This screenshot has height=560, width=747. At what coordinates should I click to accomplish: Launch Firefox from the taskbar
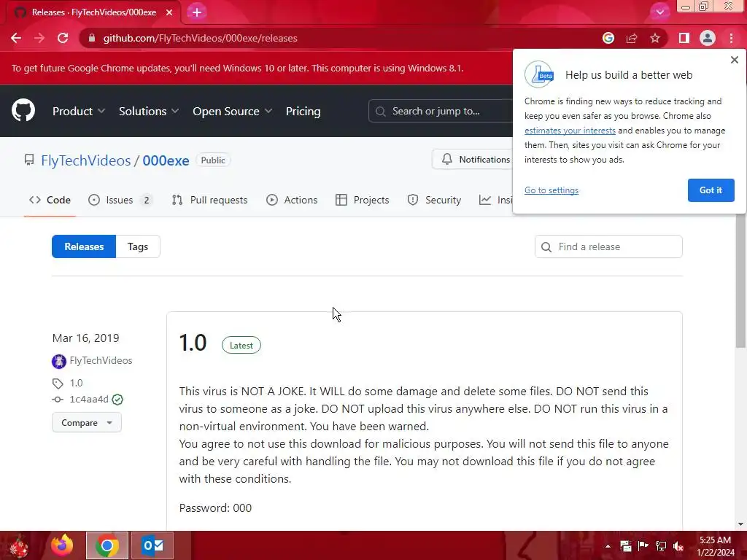coord(63,545)
